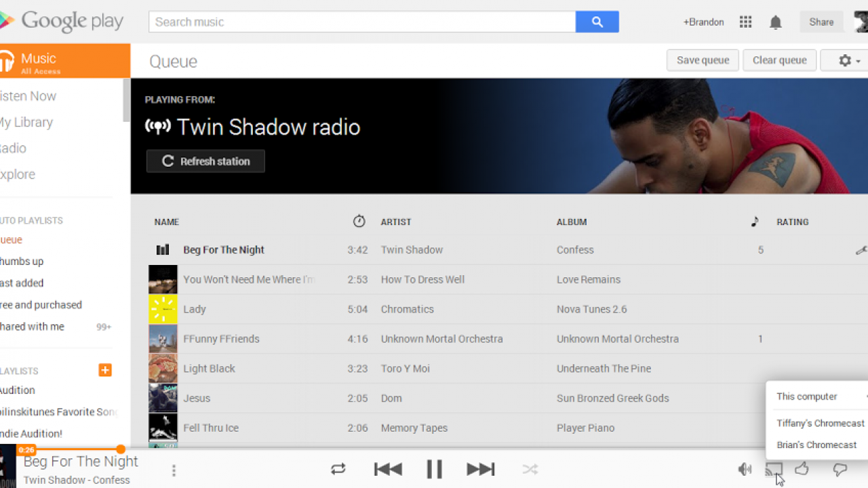Image resolution: width=868 pixels, height=488 pixels.
Task: Select the Last added auto playlist
Action: pyautogui.click(x=22, y=283)
